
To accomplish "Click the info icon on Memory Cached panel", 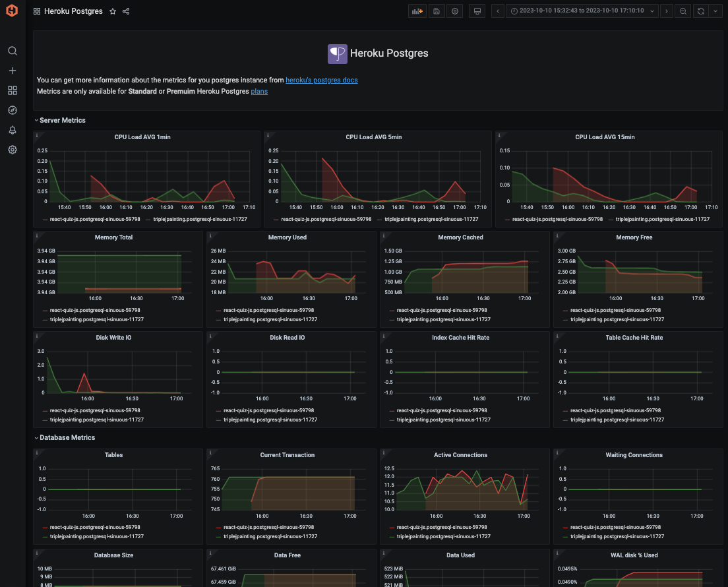I will [384, 235].
